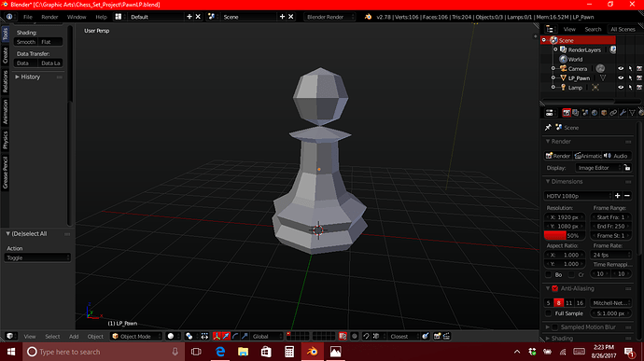Click the 3D view editor type icon
Image resolution: width=644 pixels, height=361 pixels.
click(10, 337)
